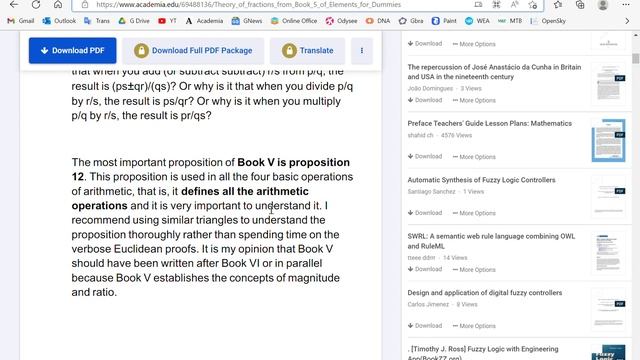
Task: Open the Academia bookmark
Action: coord(204,21)
